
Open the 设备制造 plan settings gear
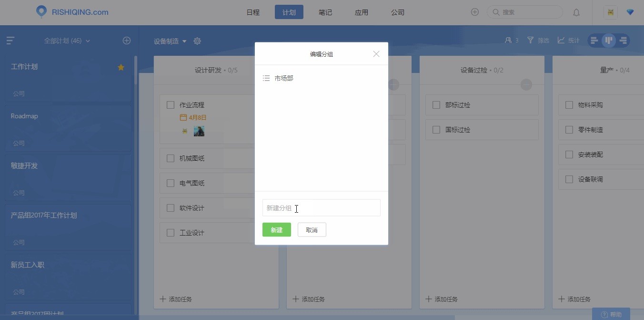[x=197, y=41]
